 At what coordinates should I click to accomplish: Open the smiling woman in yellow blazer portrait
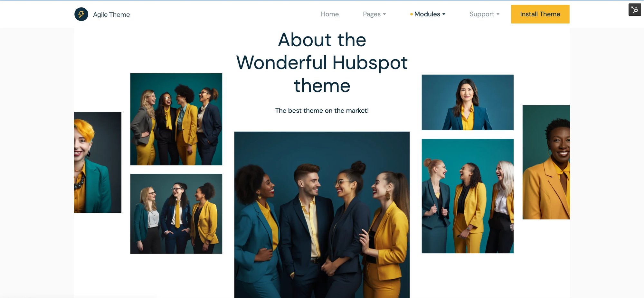pyautogui.click(x=546, y=162)
